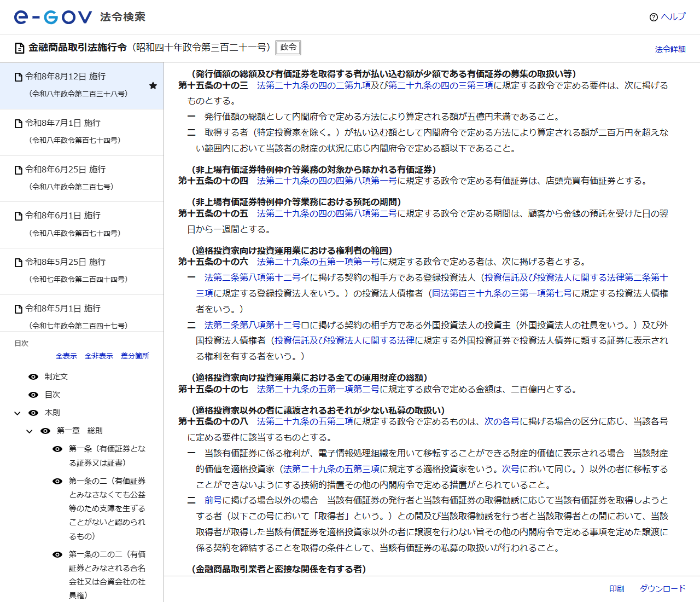This screenshot has width=700, height=602.
Task: Click document icon for 令和8年5月1日 施行
Action: point(19,309)
